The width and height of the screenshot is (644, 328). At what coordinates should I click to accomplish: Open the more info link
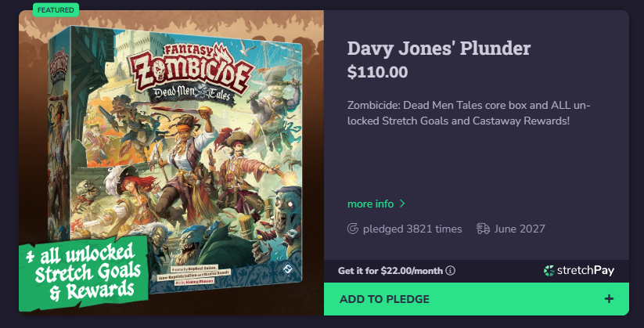coord(370,204)
